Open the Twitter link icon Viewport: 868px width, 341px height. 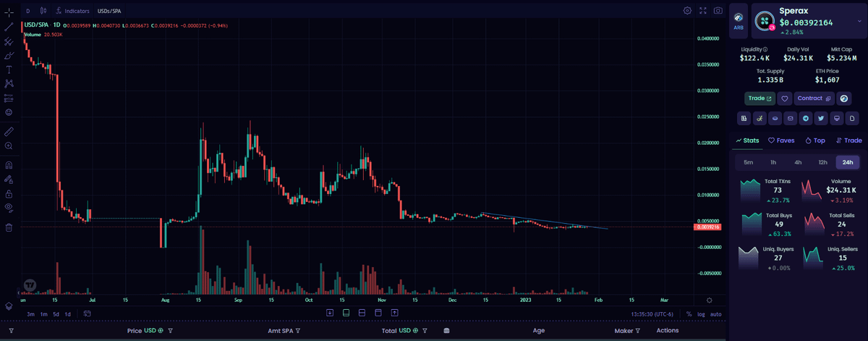pyautogui.click(x=821, y=118)
